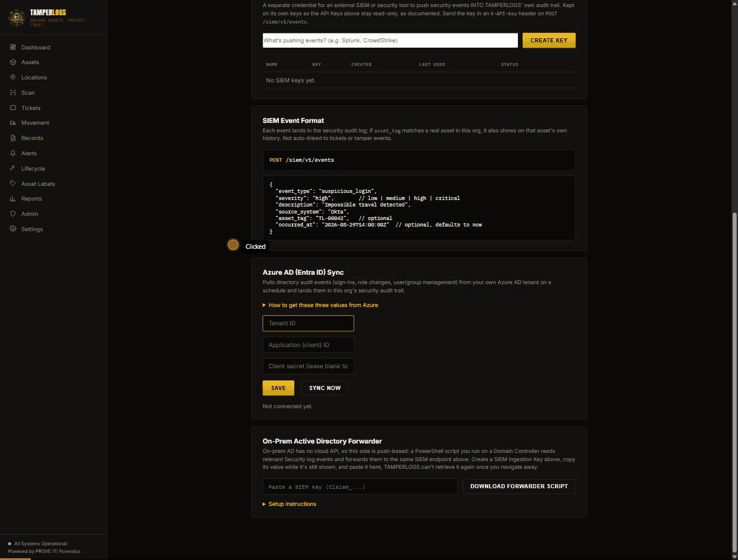Image resolution: width=738 pixels, height=560 pixels.
Task: Go to Records in the sidebar
Action: [32, 138]
